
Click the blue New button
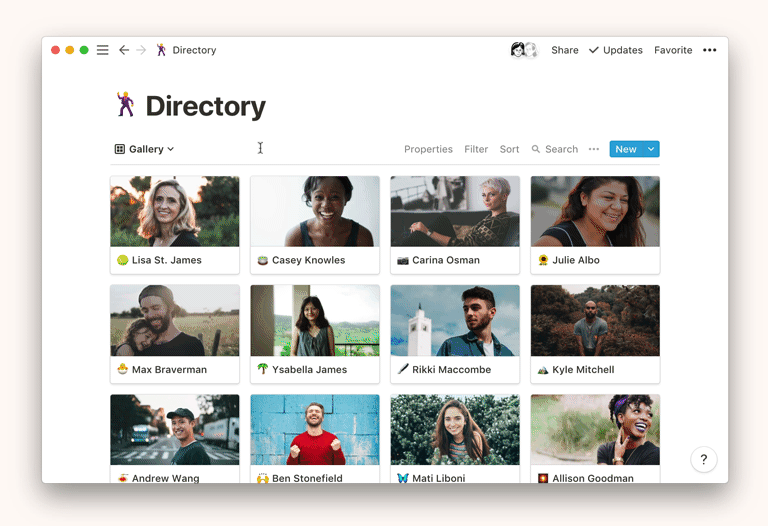click(625, 149)
